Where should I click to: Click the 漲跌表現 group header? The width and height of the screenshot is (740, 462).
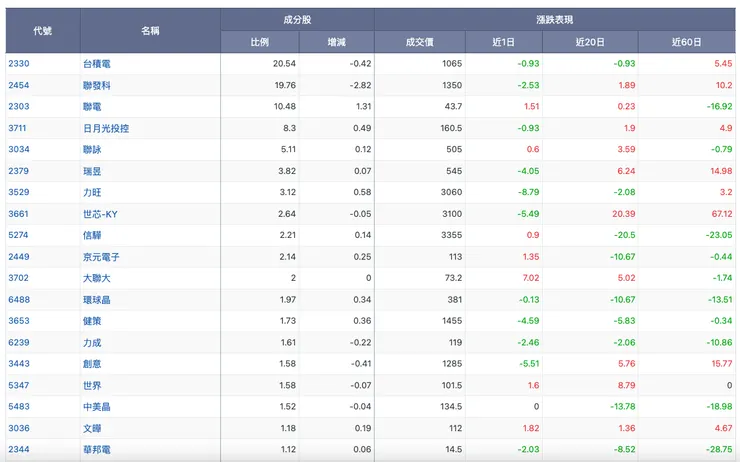point(555,20)
